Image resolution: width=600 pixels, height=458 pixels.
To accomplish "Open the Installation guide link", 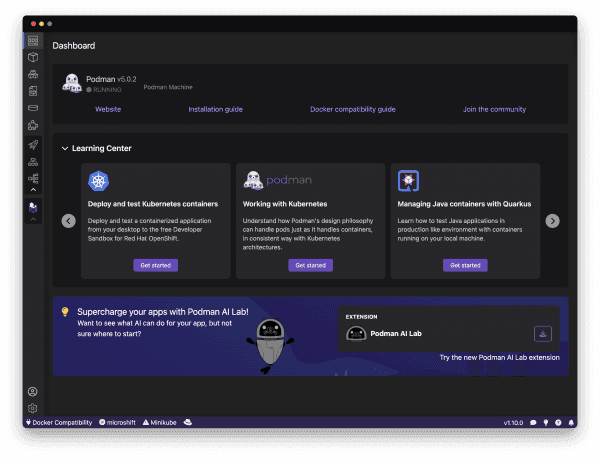I will (x=215, y=109).
